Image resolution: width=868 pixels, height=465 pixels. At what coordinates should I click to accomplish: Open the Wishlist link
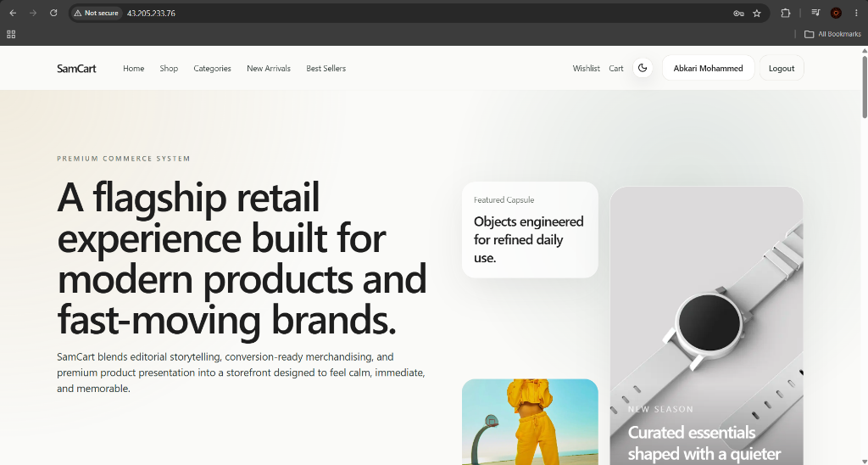click(586, 68)
